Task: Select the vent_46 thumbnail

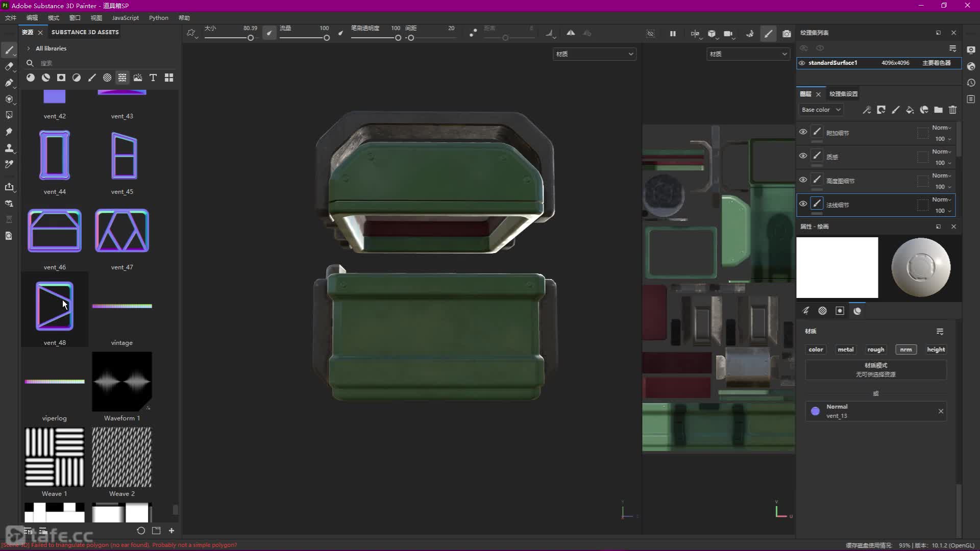Action: click(55, 231)
